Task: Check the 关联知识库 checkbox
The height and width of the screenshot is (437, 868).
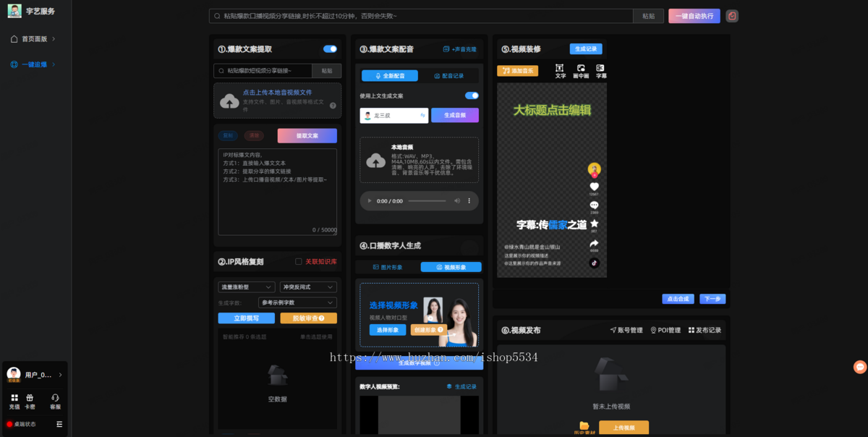Action: [x=299, y=261]
